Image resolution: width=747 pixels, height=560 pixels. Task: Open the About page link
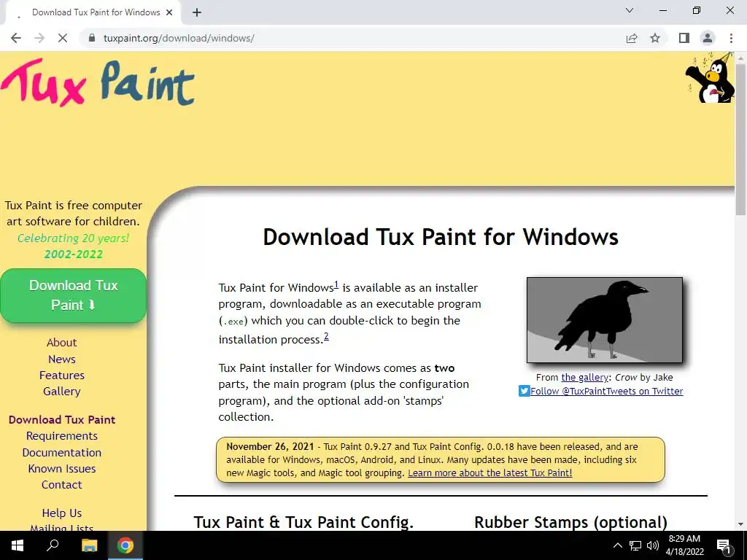[61, 343]
